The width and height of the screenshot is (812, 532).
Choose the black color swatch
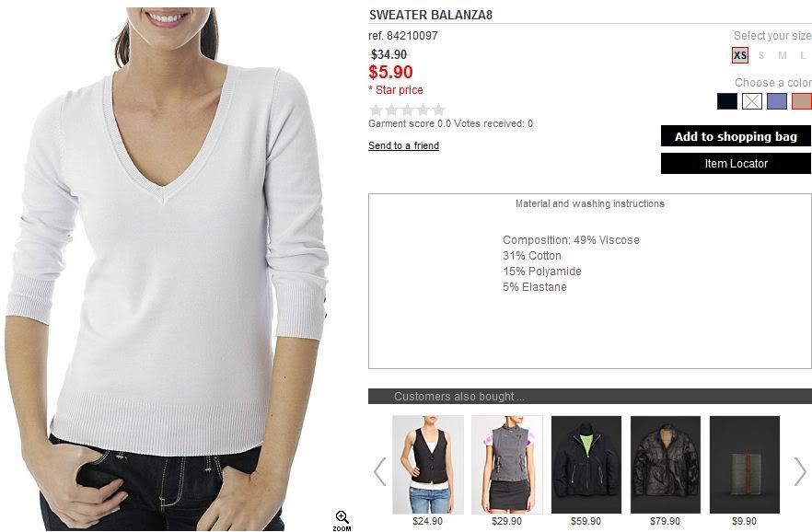pyautogui.click(x=727, y=101)
